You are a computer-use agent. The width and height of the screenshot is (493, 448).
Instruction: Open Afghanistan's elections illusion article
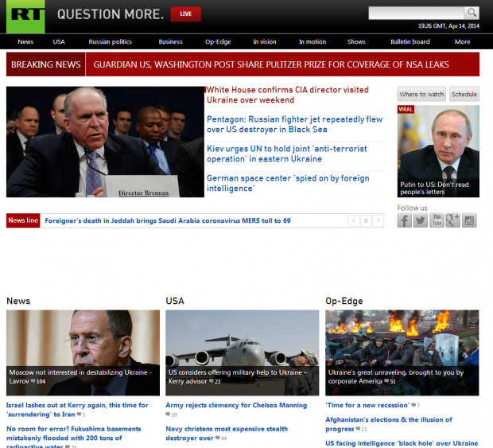[389, 424]
